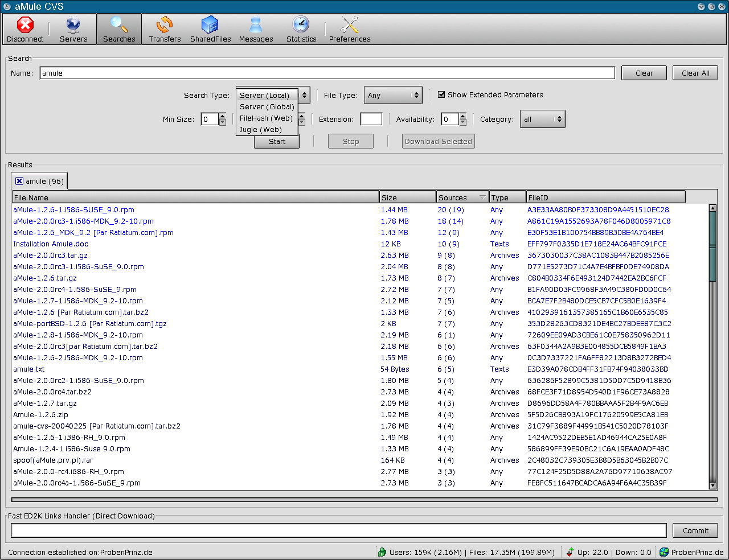Open the Servers view
The width and height of the screenshot is (729, 560).
pos(73,30)
